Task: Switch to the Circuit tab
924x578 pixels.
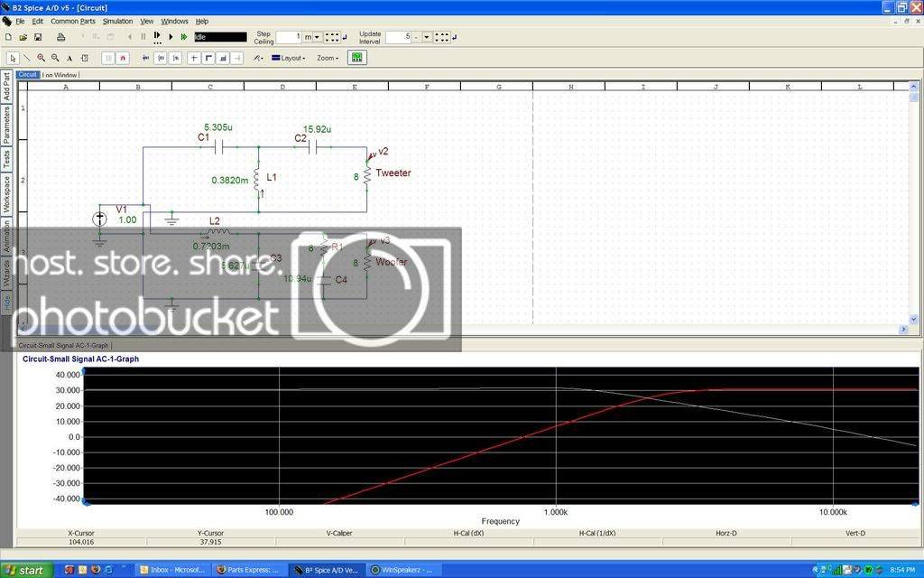Action: click(28, 75)
